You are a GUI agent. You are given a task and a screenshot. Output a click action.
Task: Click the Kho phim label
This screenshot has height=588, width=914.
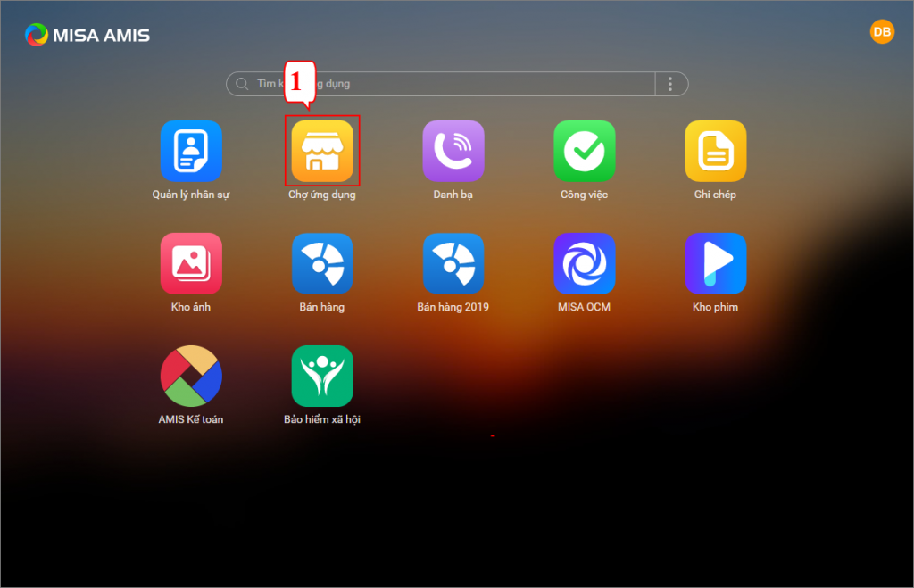pyautogui.click(x=716, y=307)
